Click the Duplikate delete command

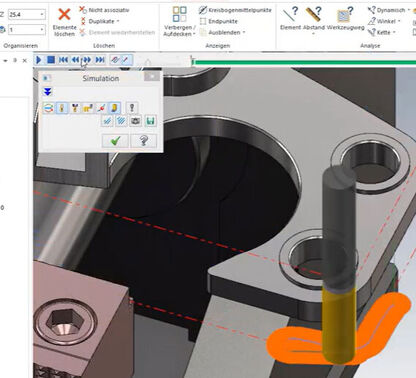pos(97,21)
